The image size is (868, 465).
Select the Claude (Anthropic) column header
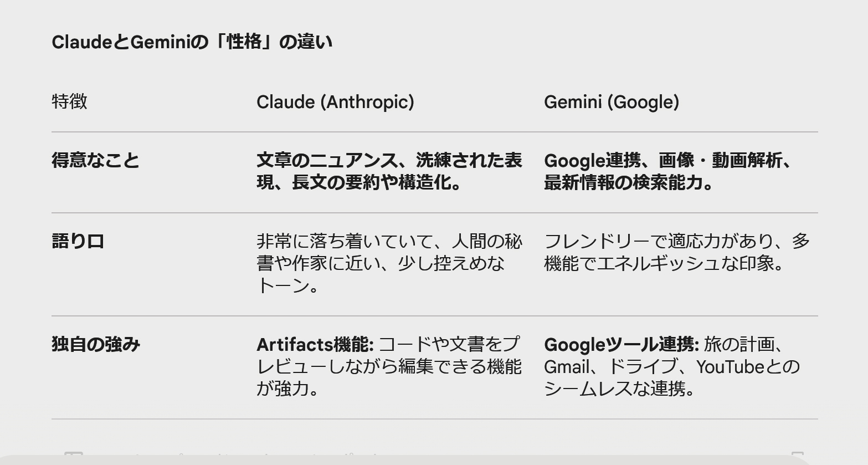pyautogui.click(x=335, y=102)
